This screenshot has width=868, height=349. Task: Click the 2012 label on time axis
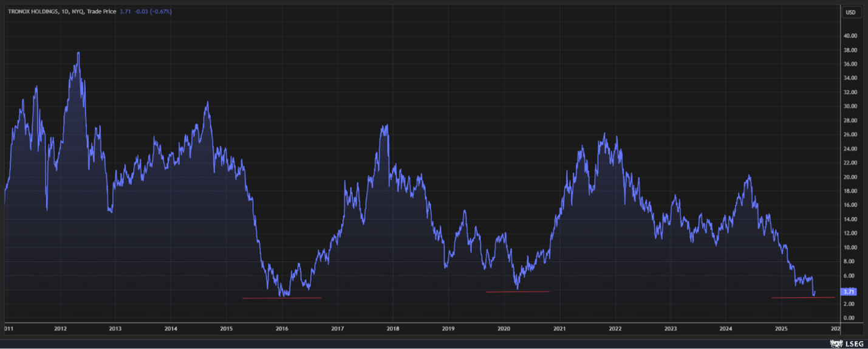click(60, 329)
